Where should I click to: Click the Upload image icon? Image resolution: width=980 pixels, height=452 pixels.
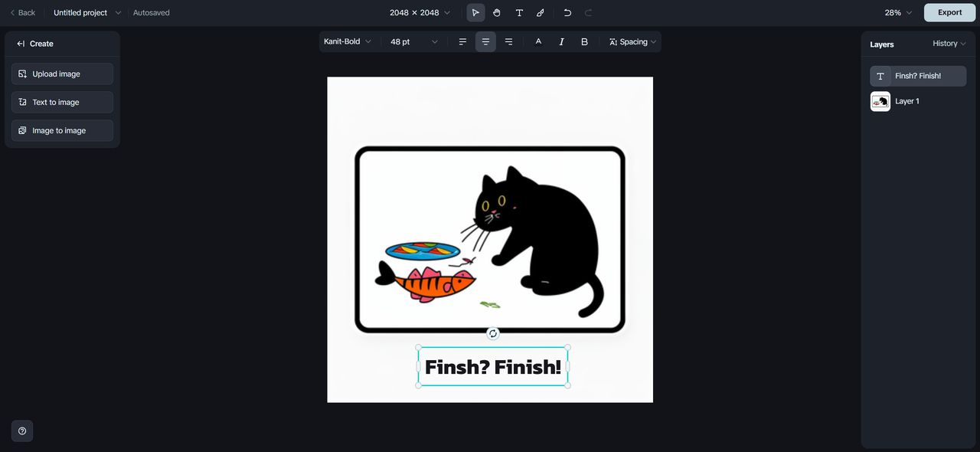click(23, 74)
